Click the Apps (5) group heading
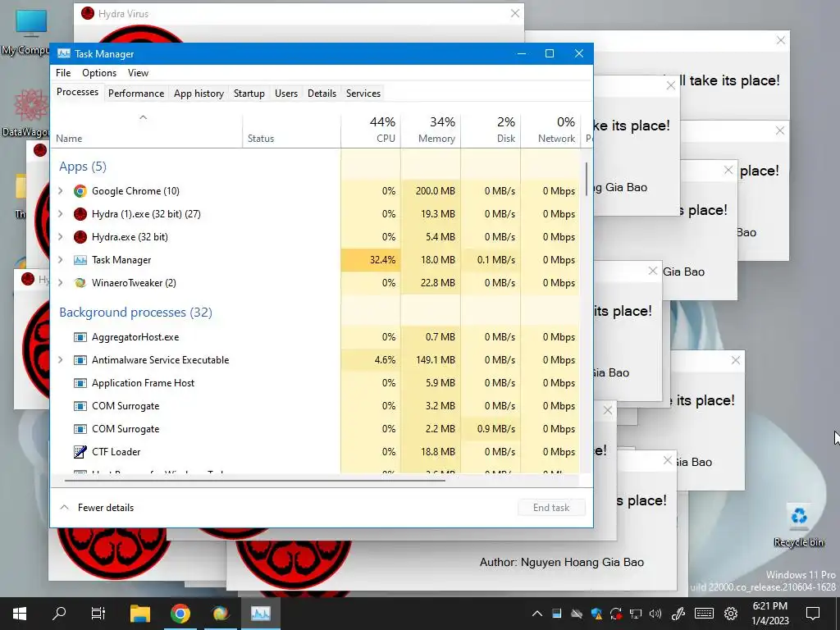The image size is (840, 630). tap(83, 167)
